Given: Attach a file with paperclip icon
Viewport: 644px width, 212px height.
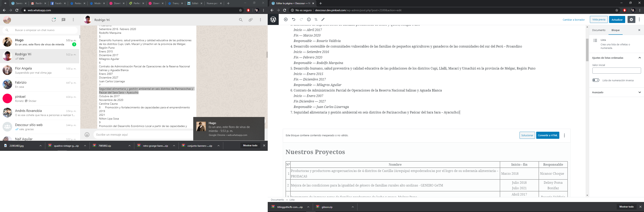Looking at the screenshot, I should 250,20.
